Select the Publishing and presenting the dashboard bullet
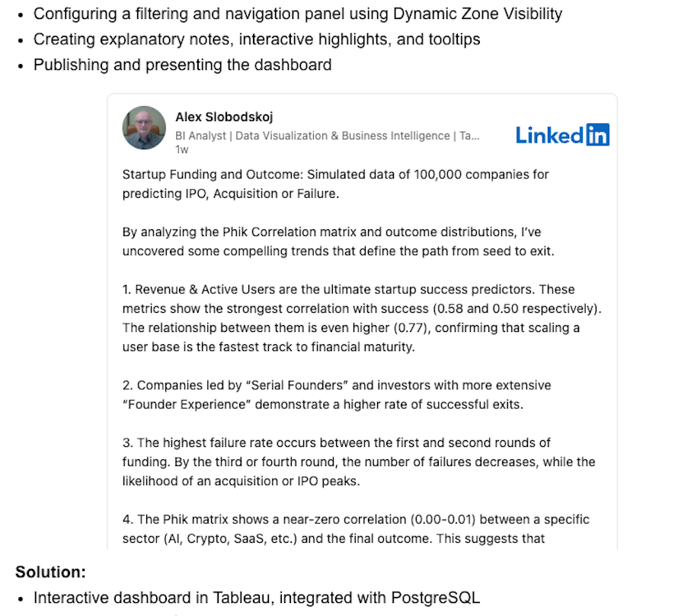This screenshot has width=678, height=616. pos(182,65)
